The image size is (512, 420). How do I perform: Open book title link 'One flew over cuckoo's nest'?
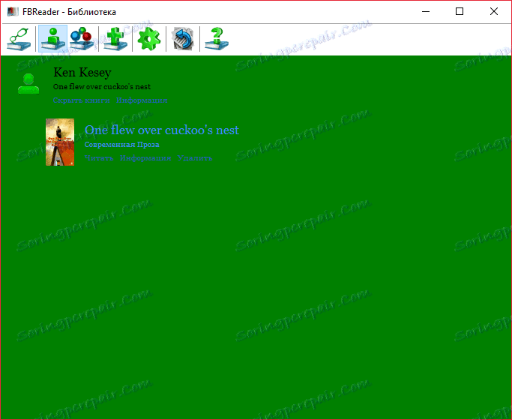tap(162, 130)
